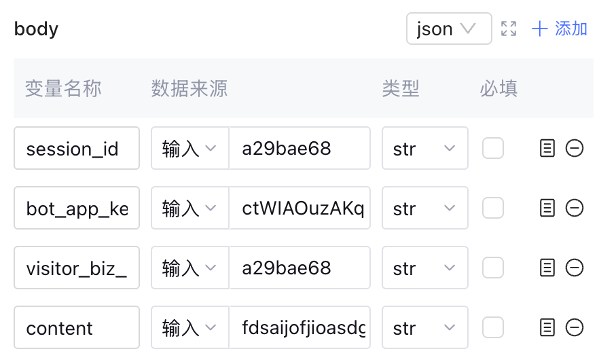Toggle the required checkbox for bot_app_key

click(493, 208)
